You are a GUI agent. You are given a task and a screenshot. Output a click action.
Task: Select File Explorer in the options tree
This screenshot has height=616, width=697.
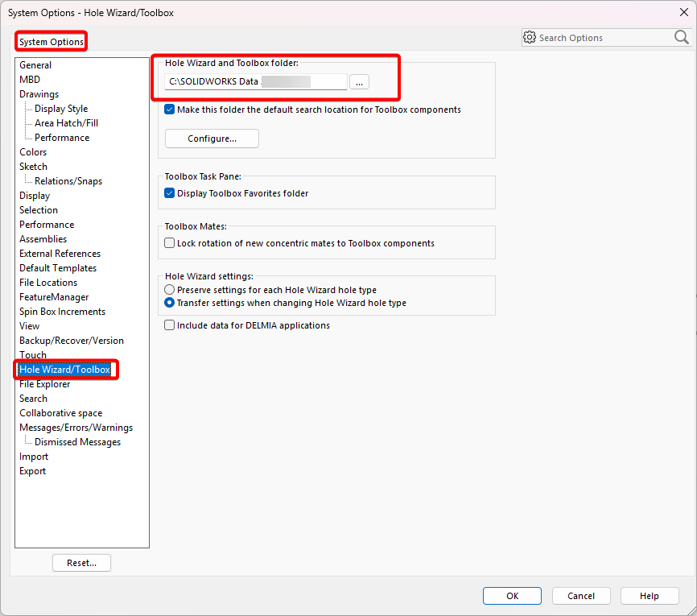pyautogui.click(x=45, y=384)
